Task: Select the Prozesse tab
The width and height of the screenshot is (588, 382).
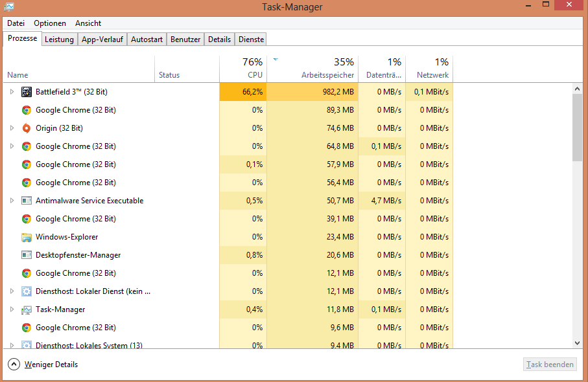Action: point(22,38)
